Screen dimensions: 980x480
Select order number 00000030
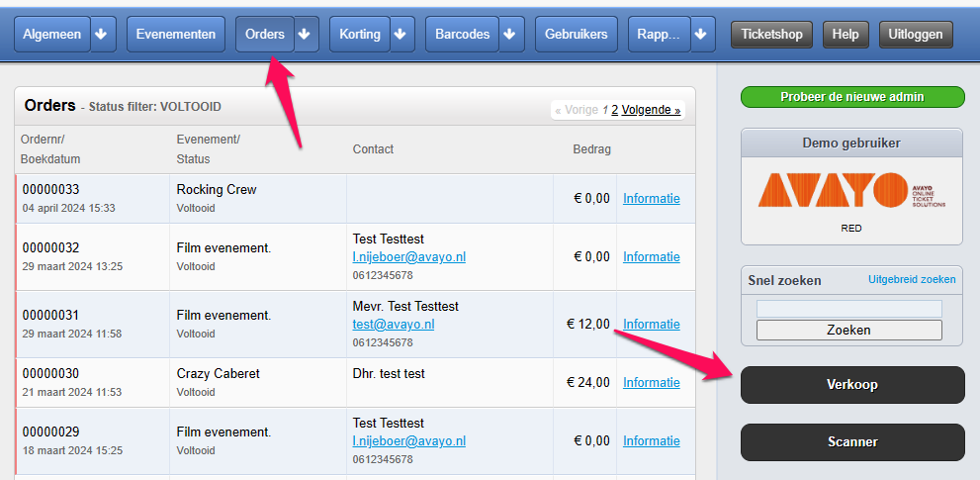[x=50, y=374]
